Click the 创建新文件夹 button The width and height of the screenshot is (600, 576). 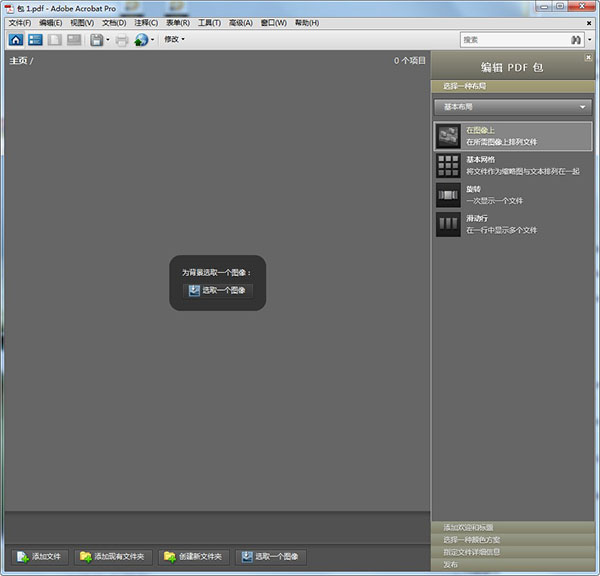(194, 557)
